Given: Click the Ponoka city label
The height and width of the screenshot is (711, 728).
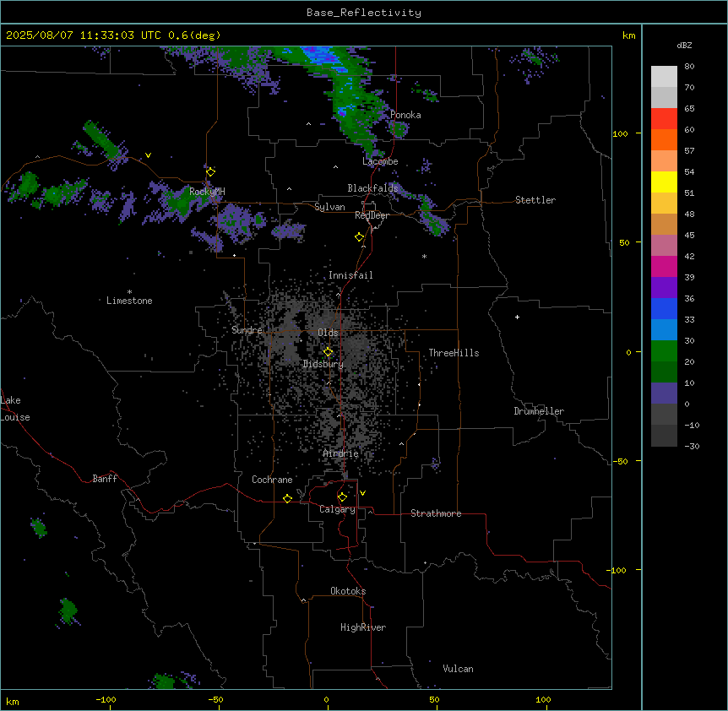Looking at the screenshot, I should tap(405, 115).
